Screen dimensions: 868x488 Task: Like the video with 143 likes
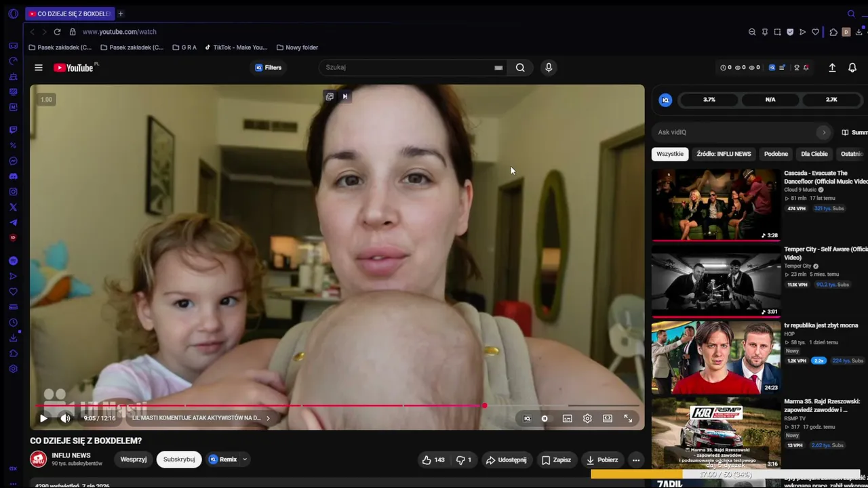click(433, 460)
